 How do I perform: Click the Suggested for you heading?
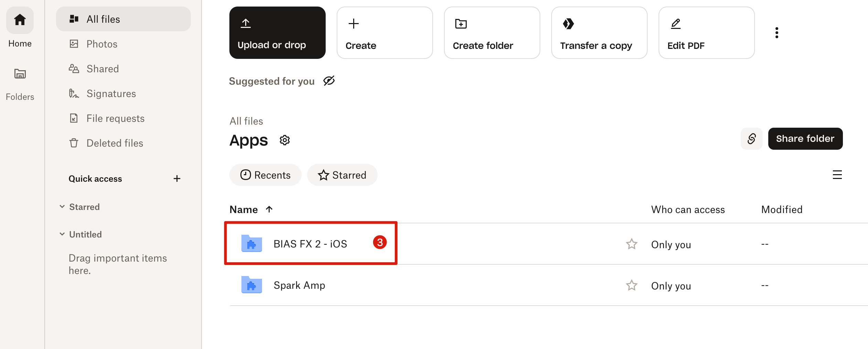click(272, 81)
